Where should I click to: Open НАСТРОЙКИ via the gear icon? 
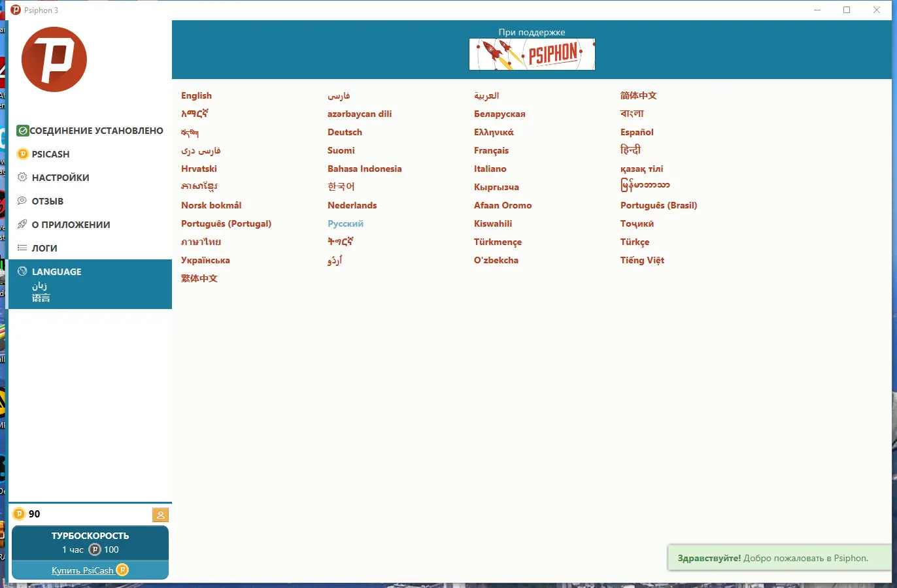pos(21,177)
